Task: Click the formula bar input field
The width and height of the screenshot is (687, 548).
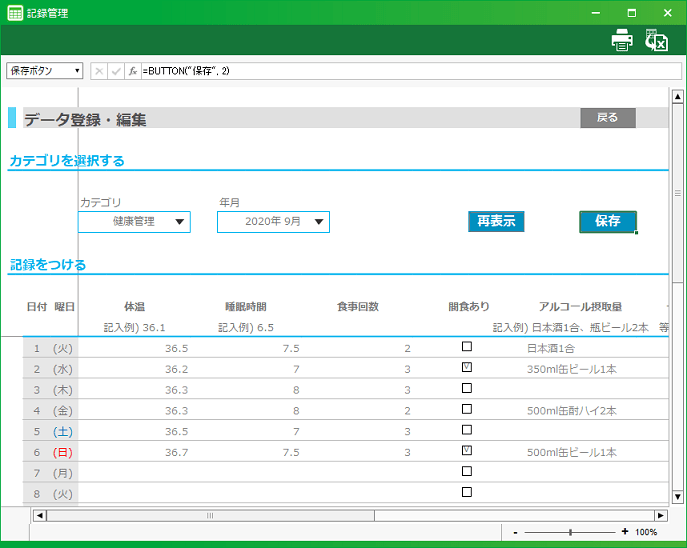Action: pos(411,71)
